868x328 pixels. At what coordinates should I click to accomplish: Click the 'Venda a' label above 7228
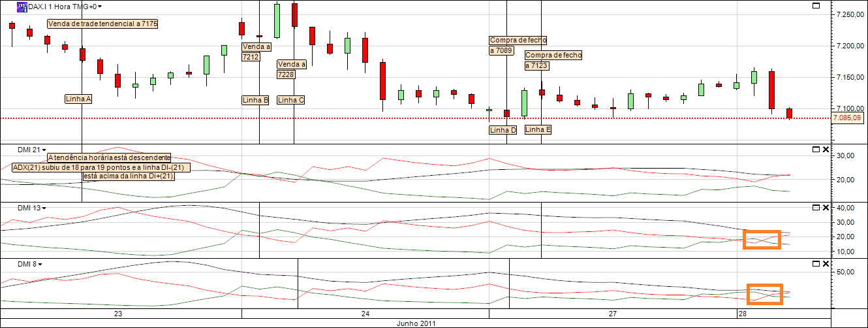point(291,64)
